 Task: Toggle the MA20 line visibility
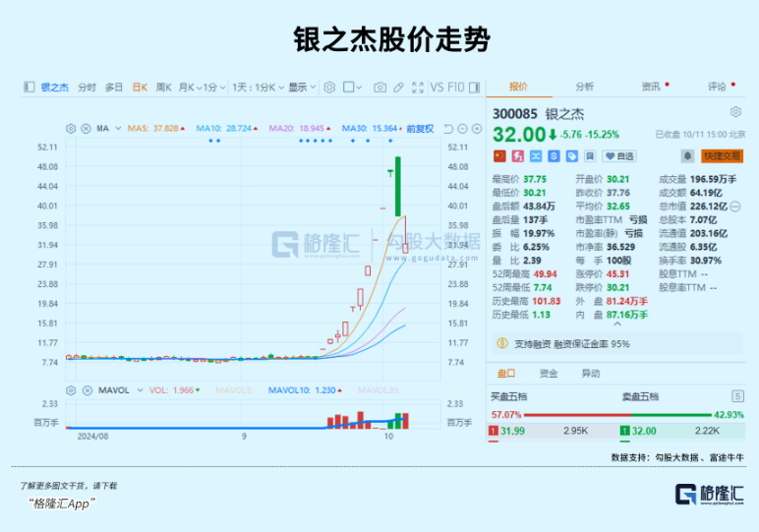point(300,128)
